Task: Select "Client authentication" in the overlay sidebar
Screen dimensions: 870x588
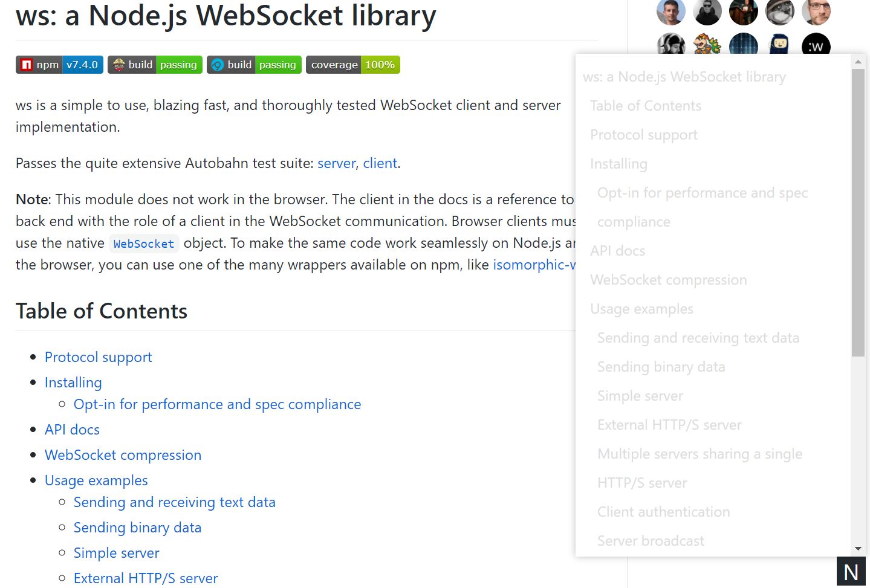Action: (663, 512)
